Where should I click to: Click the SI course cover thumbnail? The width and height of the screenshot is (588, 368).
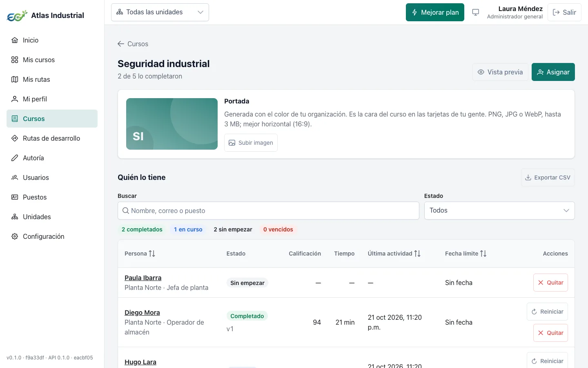tap(172, 124)
